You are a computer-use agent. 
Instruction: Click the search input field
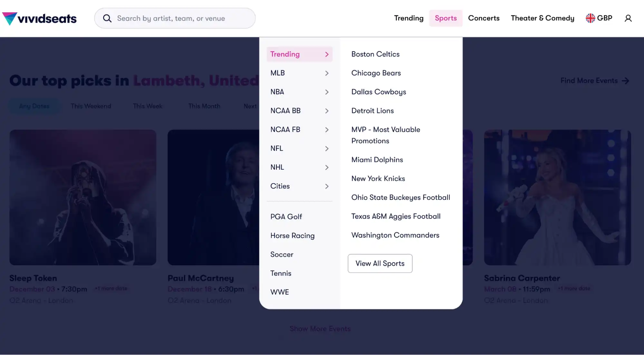tap(174, 18)
